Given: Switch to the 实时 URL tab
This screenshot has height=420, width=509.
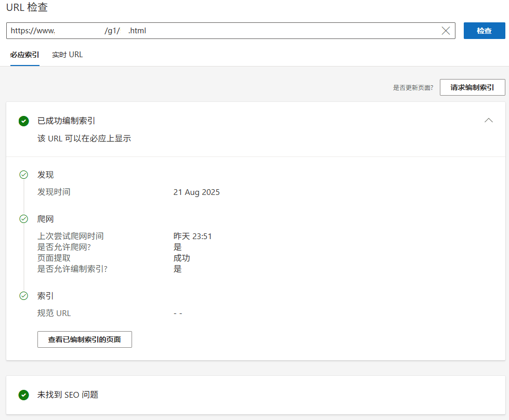Looking at the screenshot, I should pyautogui.click(x=67, y=55).
